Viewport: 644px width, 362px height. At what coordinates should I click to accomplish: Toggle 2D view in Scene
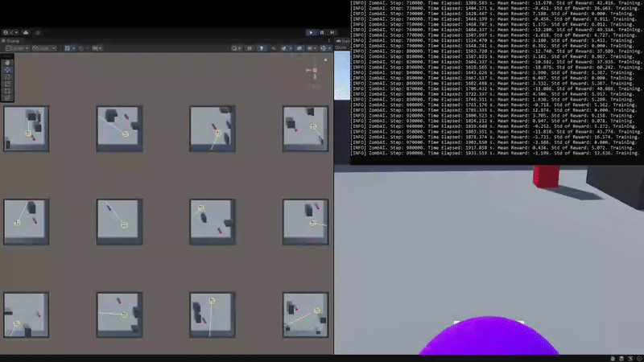coord(250,48)
